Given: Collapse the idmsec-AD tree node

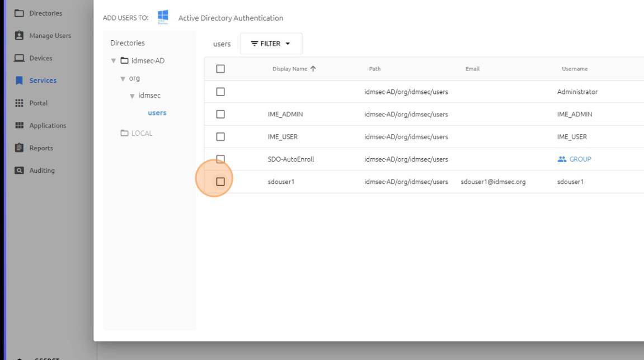Looking at the screenshot, I should pos(114,61).
